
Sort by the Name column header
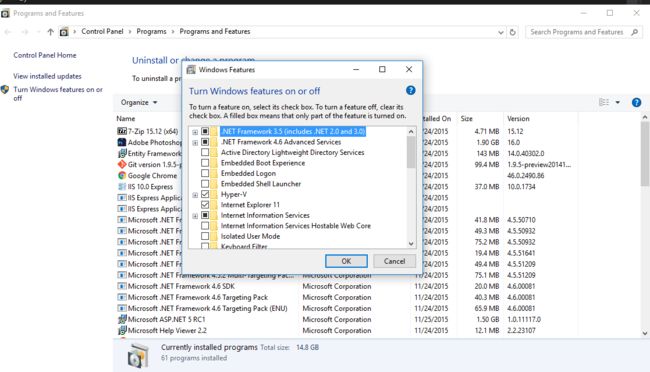(126, 119)
